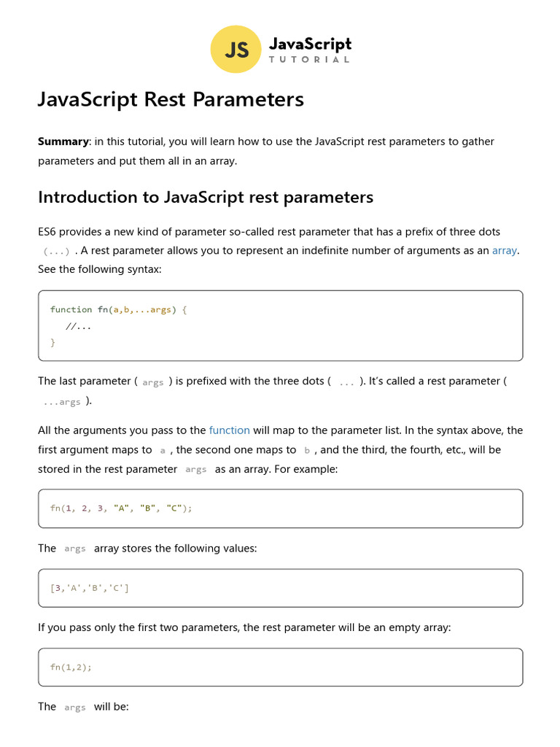Viewport: 560px width, 747px height.
Task: Click inline "args" before "will be:"
Action: [75, 708]
